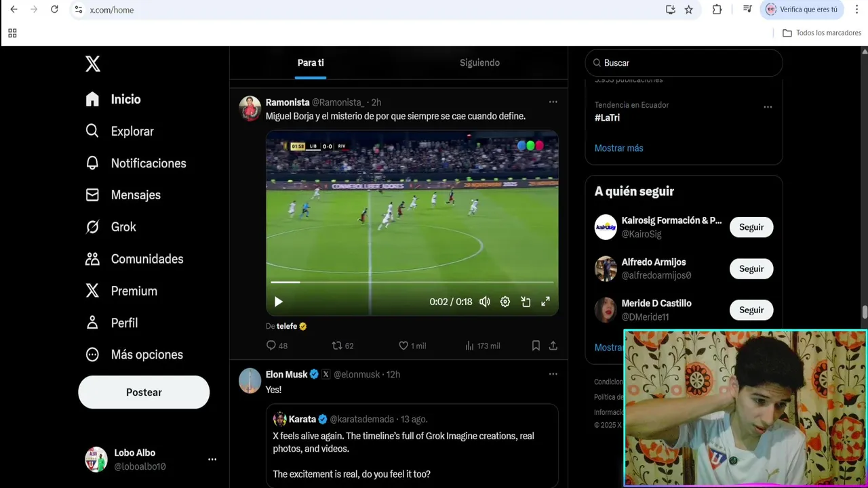Image resolution: width=868 pixels, height=488 pixels.
Task: Click the telefe source link
Action: click(287, 326)
